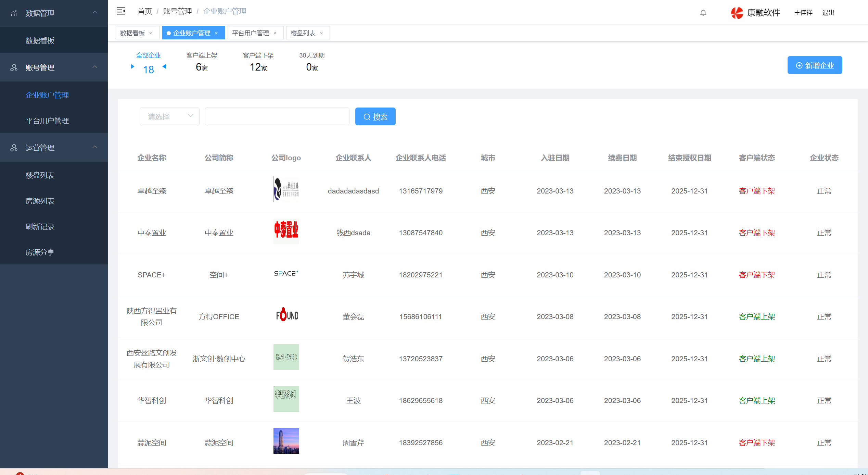Click the 客户端上架 status for 华智科创
Viewport: 868px width, 475px height.
tap(757, 400)
